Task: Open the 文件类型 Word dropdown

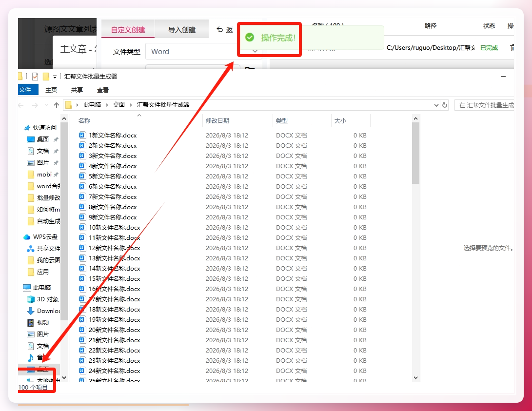Action: [x=203, y=52]
